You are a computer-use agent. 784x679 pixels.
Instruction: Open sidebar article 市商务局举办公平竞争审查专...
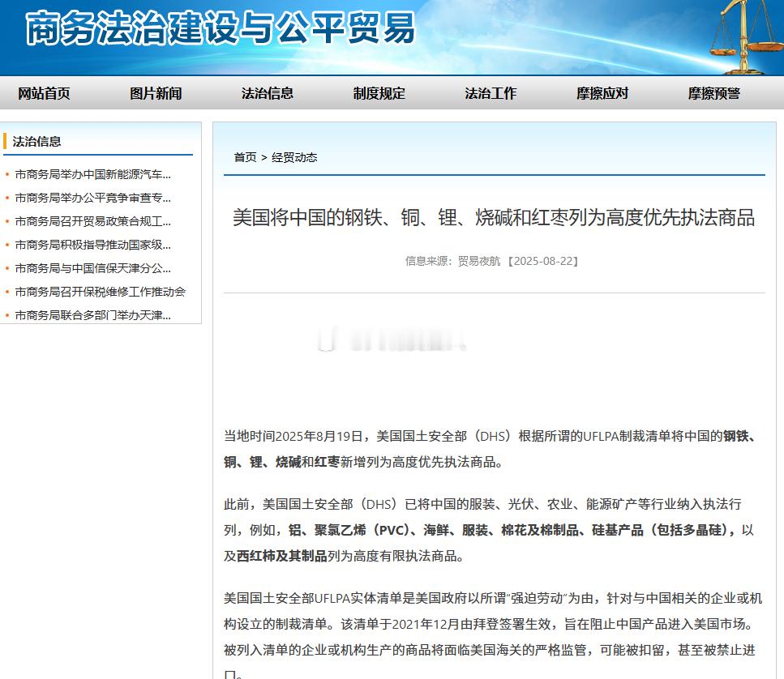pyautogui.click(x=93, y=198)
